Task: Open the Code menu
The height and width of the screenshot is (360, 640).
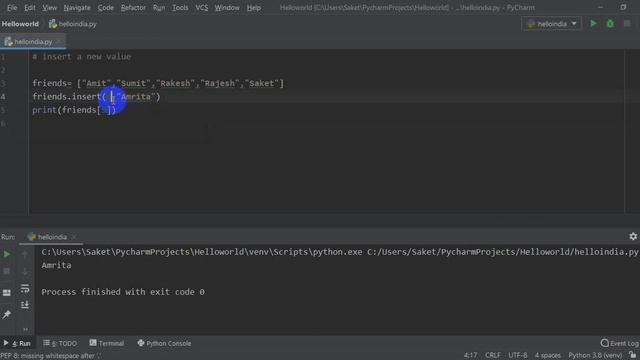Action: (105, 8)
